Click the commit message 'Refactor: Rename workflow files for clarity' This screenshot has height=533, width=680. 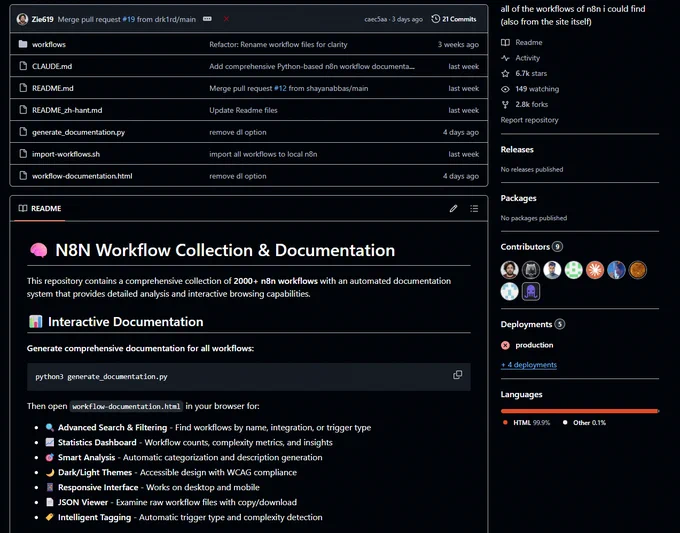[x=278, y=44]
